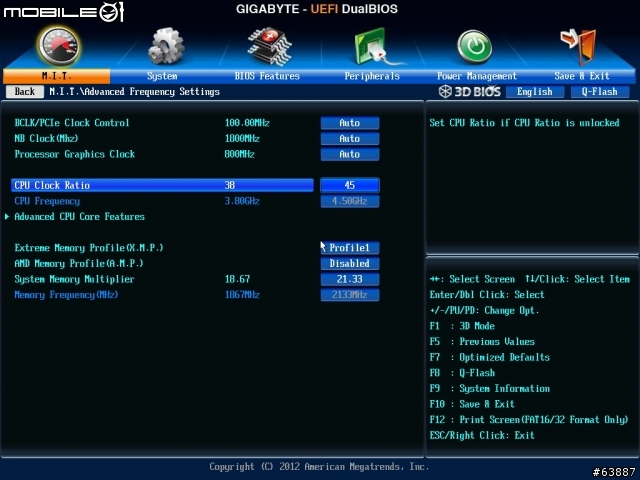640x480 pixels.
Task: Click the Power Management green power icon
Action: pyautogui.click(x=474, y=46)
